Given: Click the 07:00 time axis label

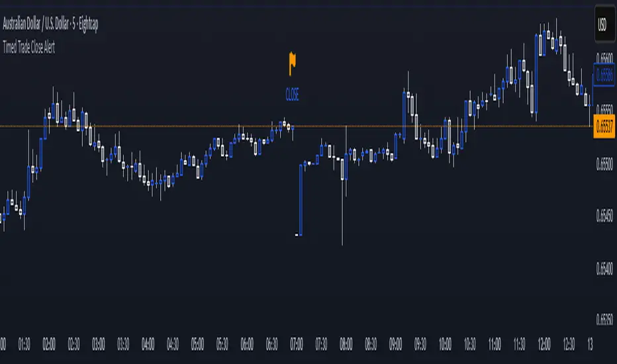Looking at the screenshot, I should click(x=297, y=344).
